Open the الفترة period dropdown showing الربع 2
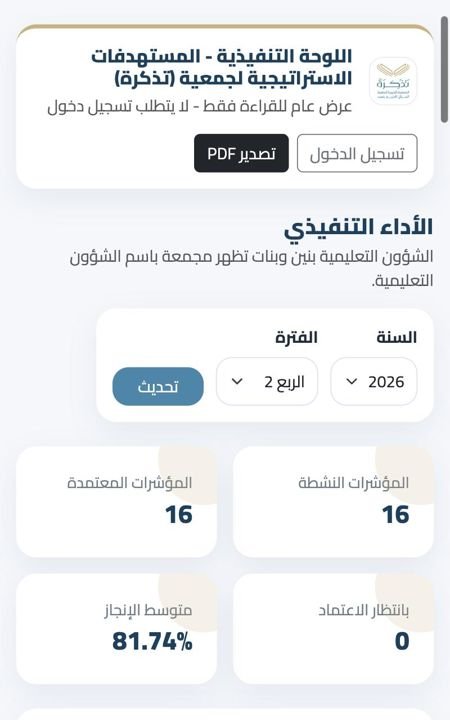Viewport: 450px width, 720px height. (267, 382)
